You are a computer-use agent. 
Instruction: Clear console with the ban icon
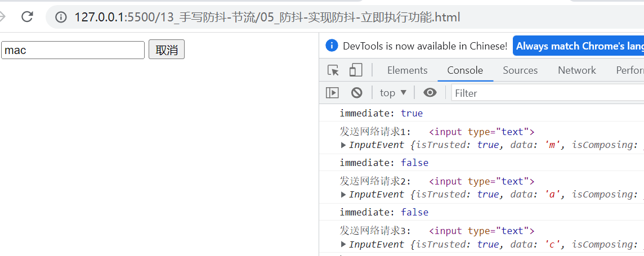[x=356, y=93]
